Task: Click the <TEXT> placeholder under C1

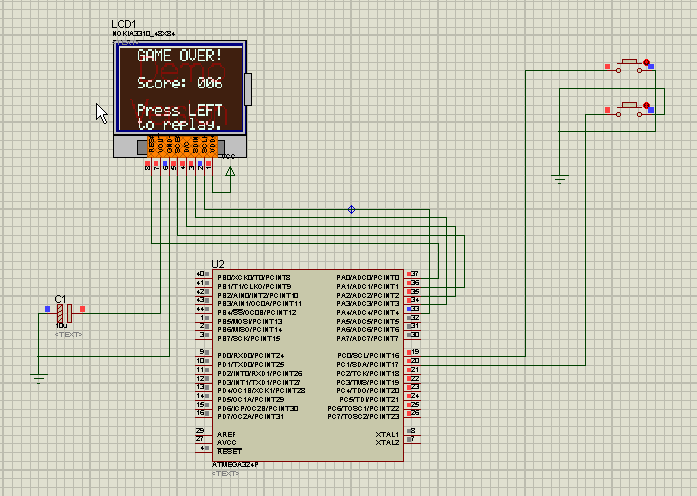Action: (x=68, y=334)
